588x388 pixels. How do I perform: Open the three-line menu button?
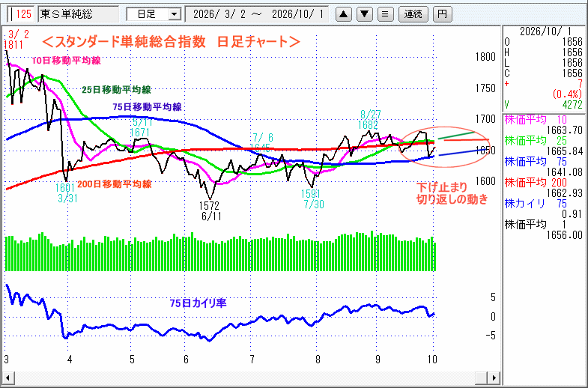point(385,14)
